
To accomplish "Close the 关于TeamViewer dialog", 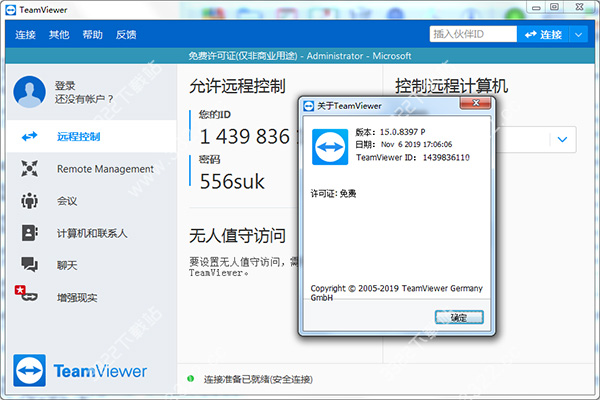I will 476,103.
